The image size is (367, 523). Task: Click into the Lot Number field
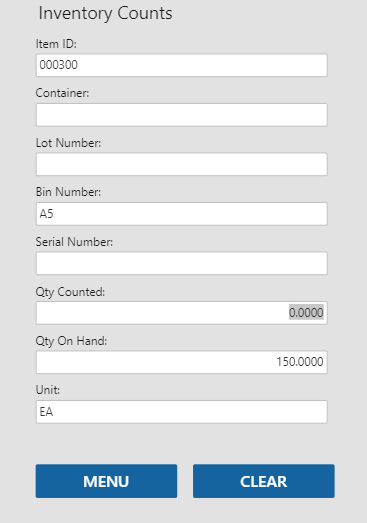181,164
